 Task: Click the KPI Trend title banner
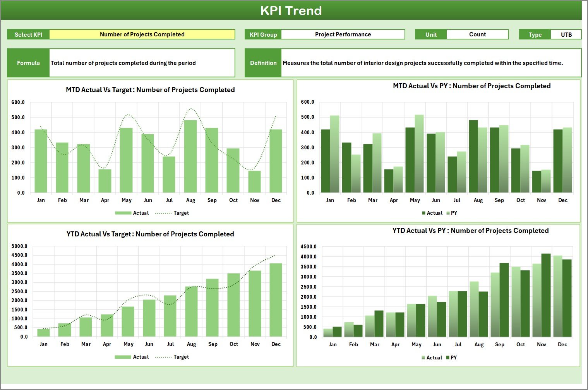pos(292,11)
